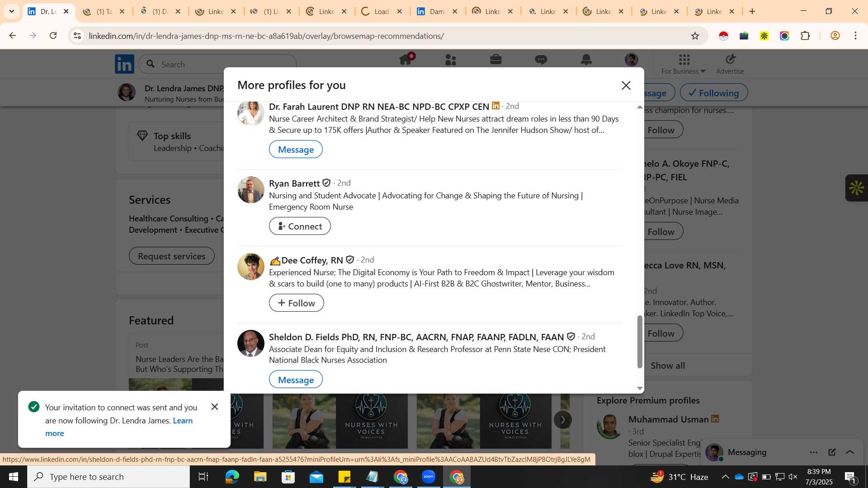This screenshot has height=488, width=868.
Task: Open the Advertise icon
Action: tap(730, 64)
